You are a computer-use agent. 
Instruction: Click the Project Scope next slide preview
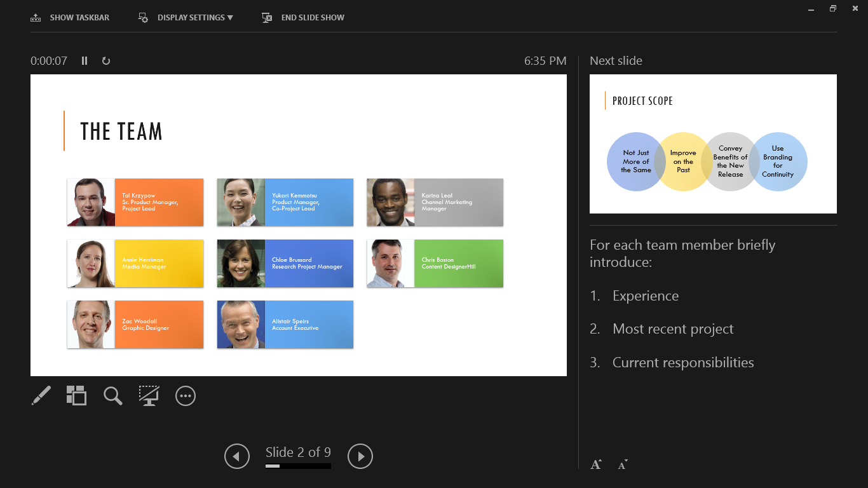pos(713,144)
